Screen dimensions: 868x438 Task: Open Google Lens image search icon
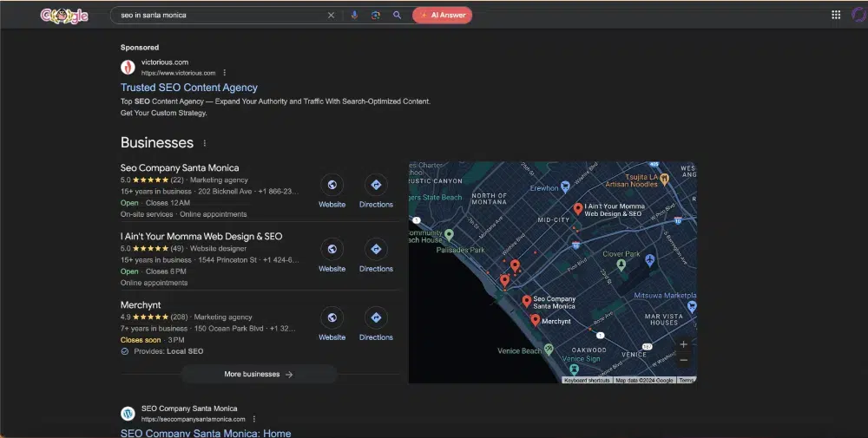(375, 16)
